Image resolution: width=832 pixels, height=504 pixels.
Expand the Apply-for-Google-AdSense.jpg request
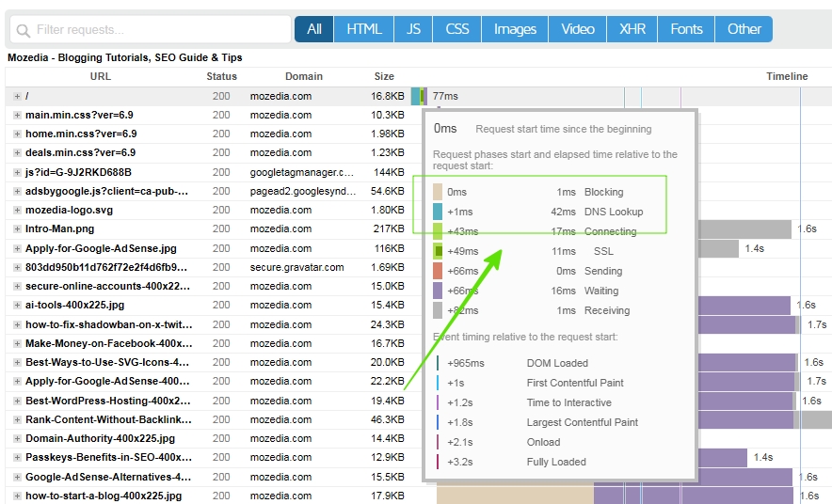coord(17,248)
